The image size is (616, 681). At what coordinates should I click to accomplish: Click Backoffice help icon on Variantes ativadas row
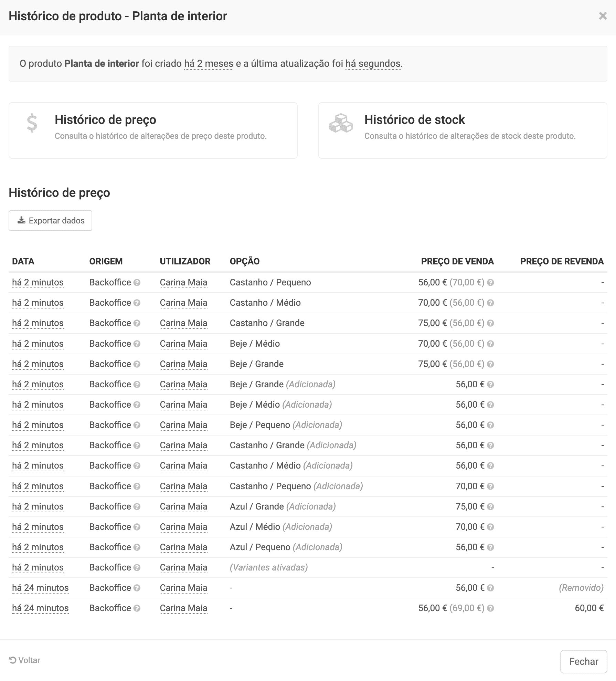tap(137, 568)
